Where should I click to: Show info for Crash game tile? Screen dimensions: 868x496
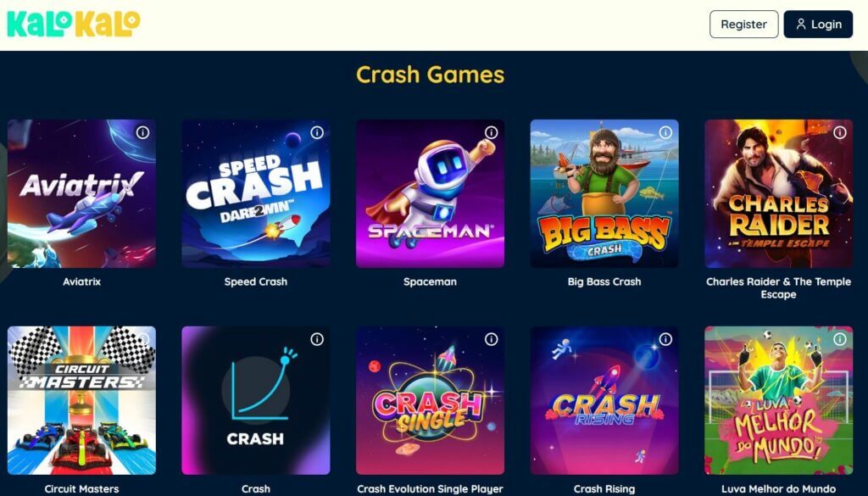[317, 339]
